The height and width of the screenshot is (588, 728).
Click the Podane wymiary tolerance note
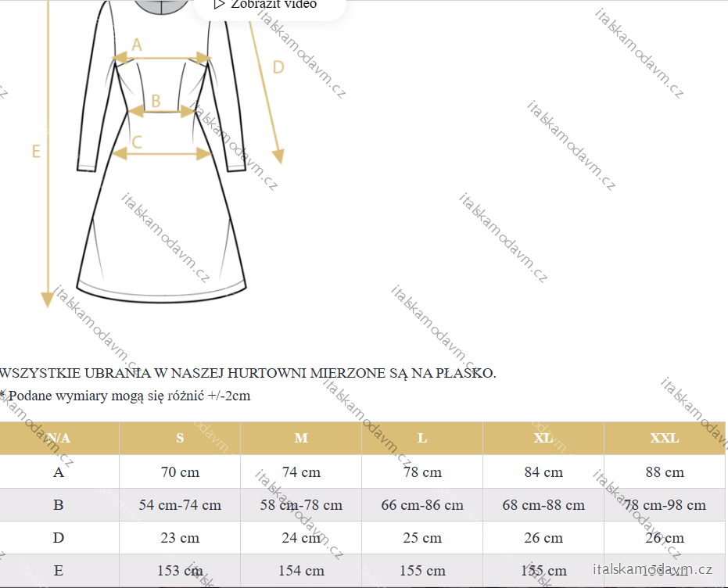coord(127,396)
